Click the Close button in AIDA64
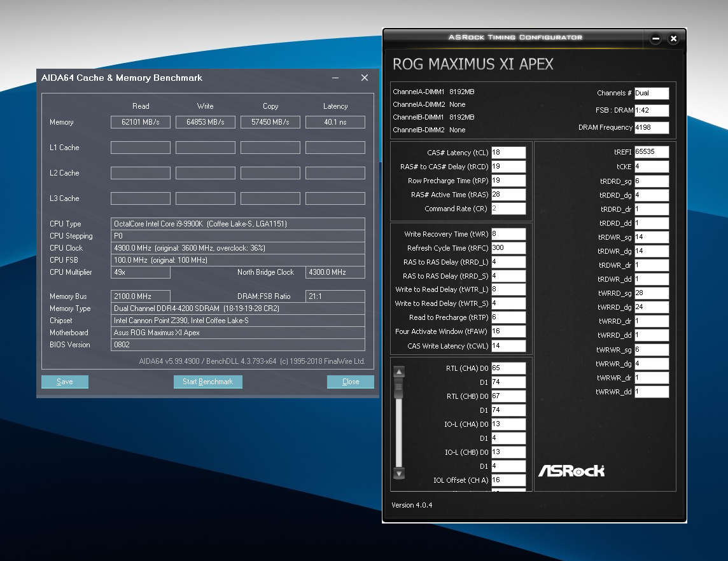The image size is (728, 561). [x=351, y=382]
